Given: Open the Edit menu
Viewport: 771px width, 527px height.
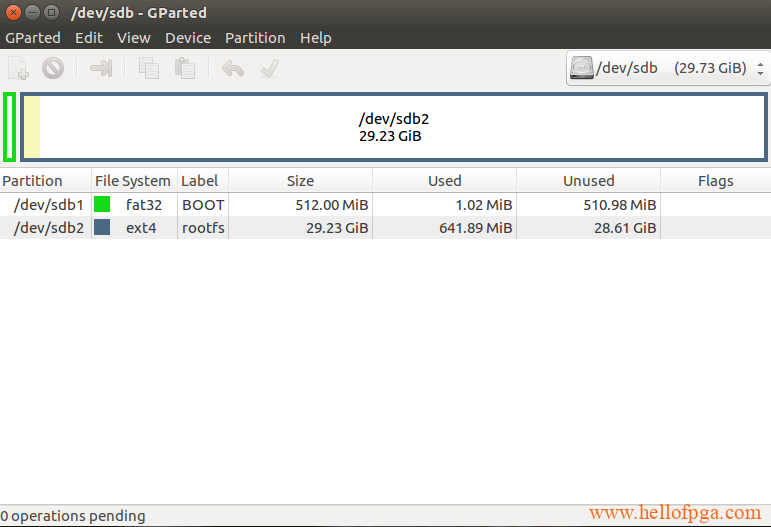Looking at the screenshot, I should point(89,38).
